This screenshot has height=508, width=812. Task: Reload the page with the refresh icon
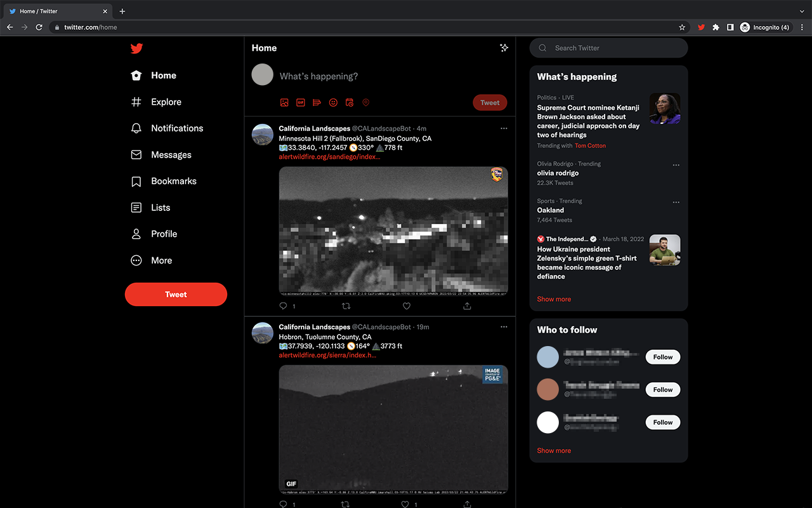(39, 27)
